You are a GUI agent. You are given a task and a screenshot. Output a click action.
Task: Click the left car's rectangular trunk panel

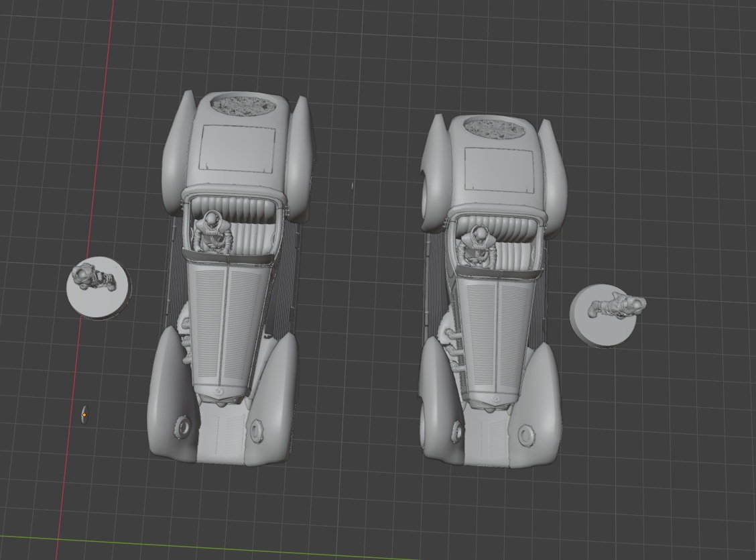(238, 148)
